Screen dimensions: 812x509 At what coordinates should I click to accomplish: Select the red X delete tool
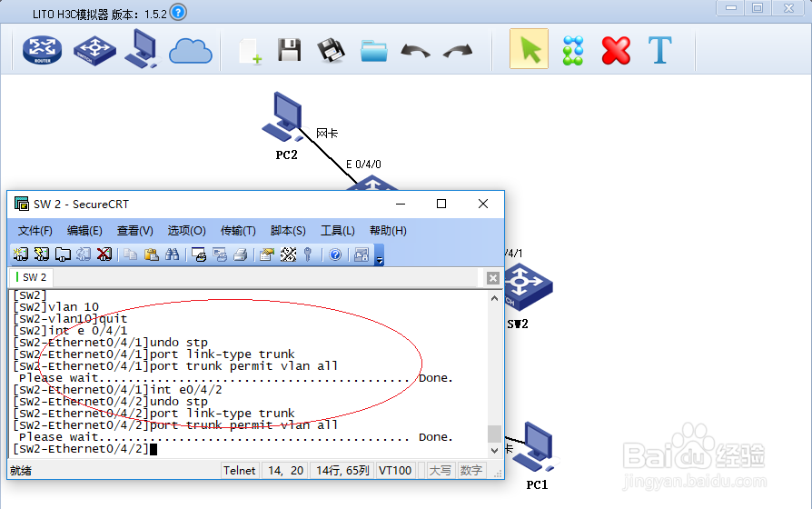point(616,50)
